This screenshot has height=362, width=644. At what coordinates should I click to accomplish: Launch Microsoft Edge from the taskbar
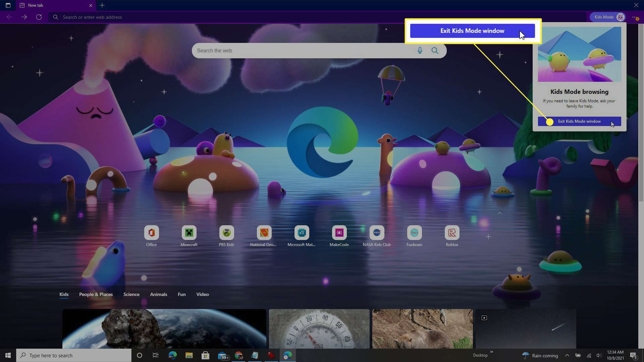[x=173, y=355]
